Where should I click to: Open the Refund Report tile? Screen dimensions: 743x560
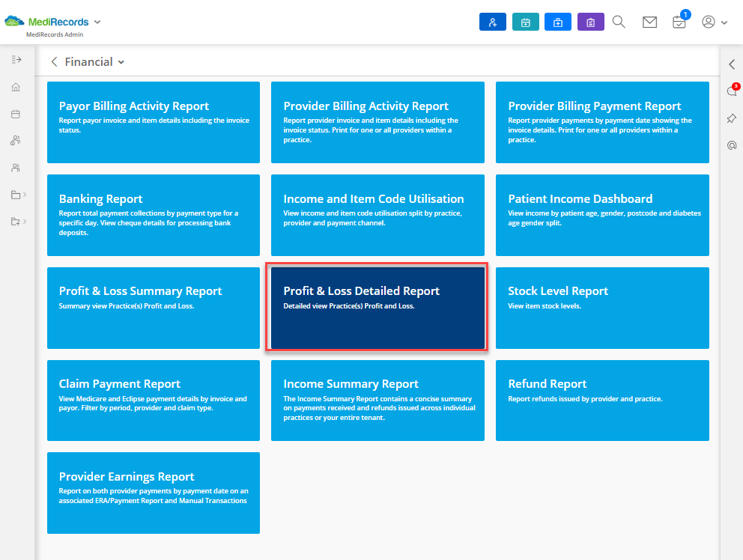click(602, 401)
